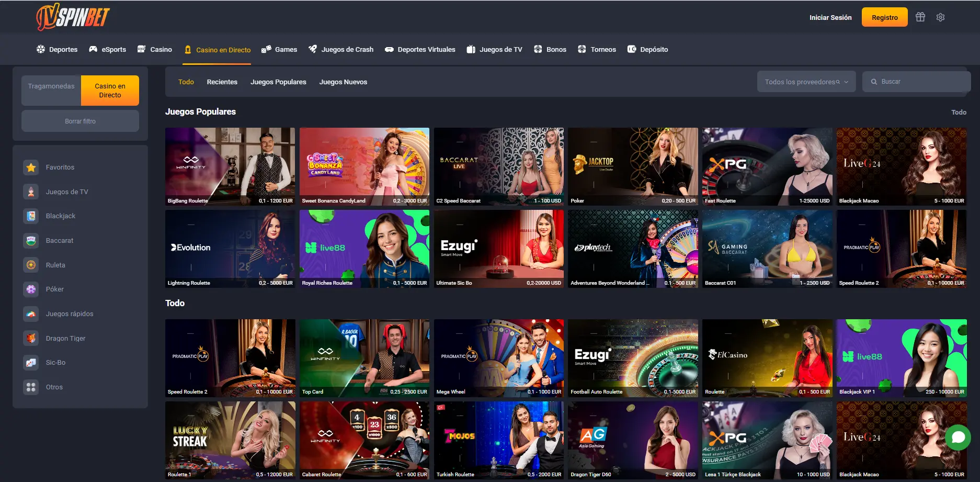Open Football Auto Roulette game
Viewport: 980px width, 482px height.
[633, 358]
